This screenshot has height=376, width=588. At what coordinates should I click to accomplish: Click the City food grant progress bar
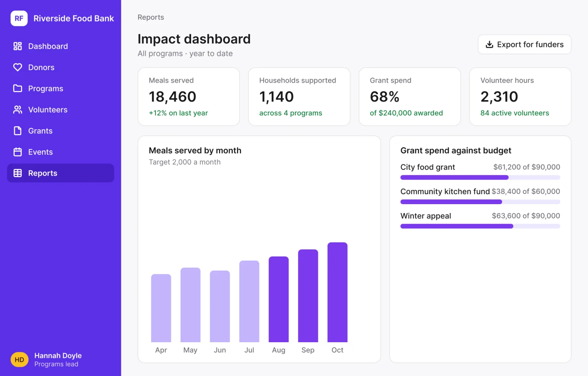click(x=480, y=177)
